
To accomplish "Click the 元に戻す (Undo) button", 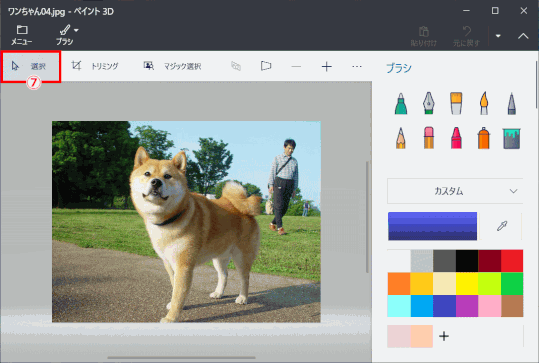I will [466, 36].
